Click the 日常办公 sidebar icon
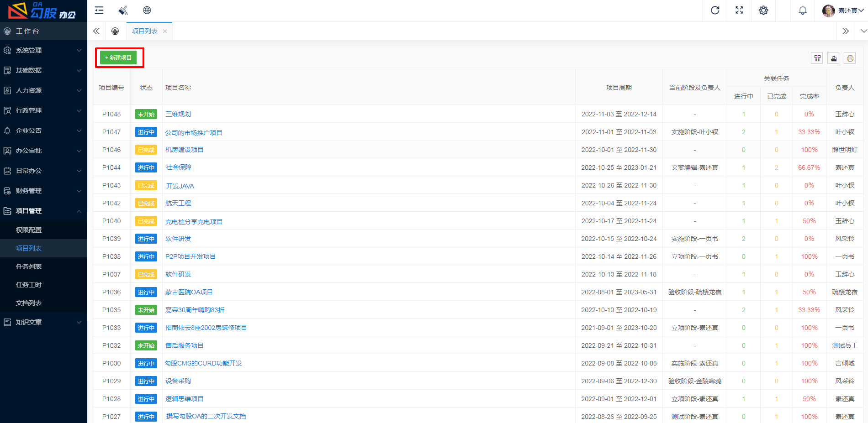 pos(7,171)
